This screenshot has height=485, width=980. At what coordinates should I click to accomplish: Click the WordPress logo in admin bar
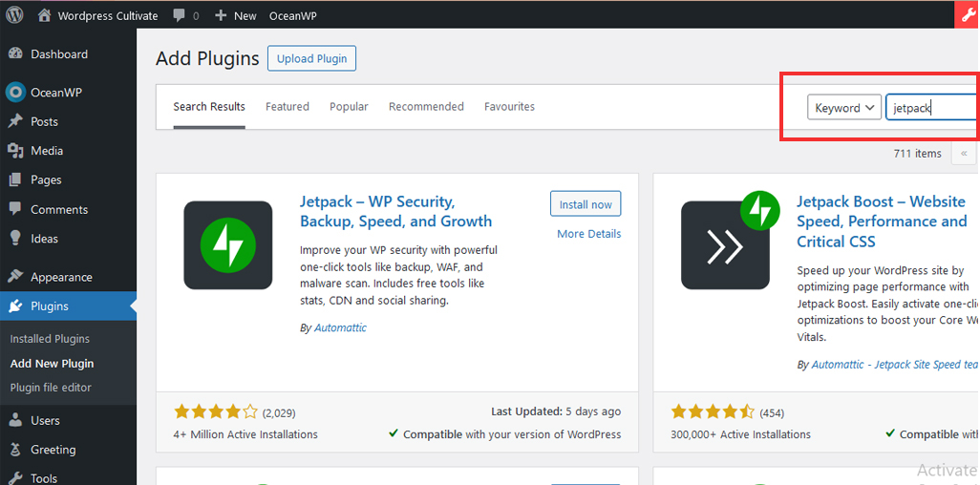[x=14, y=15]
